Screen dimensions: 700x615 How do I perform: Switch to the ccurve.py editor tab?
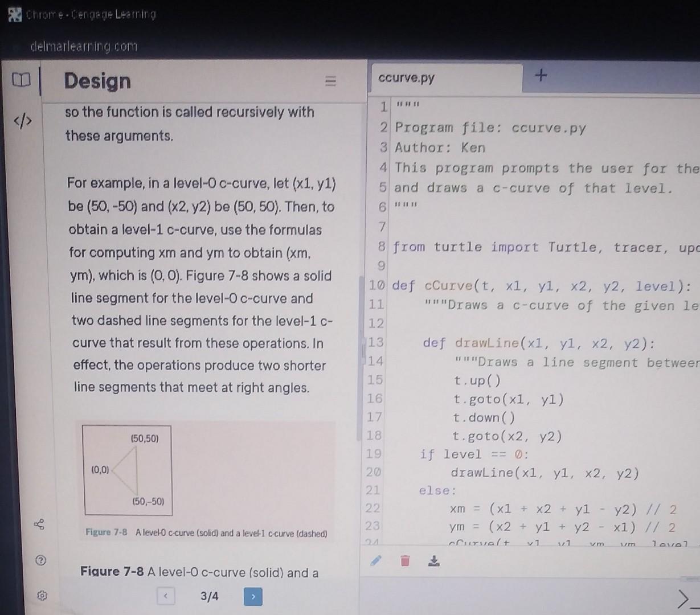[x=408, y=78]
